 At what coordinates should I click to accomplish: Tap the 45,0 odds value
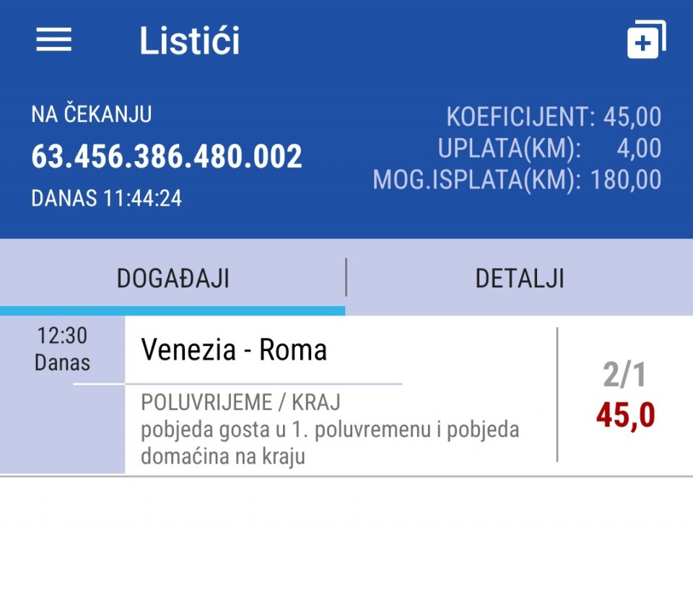tap(625, 416)
